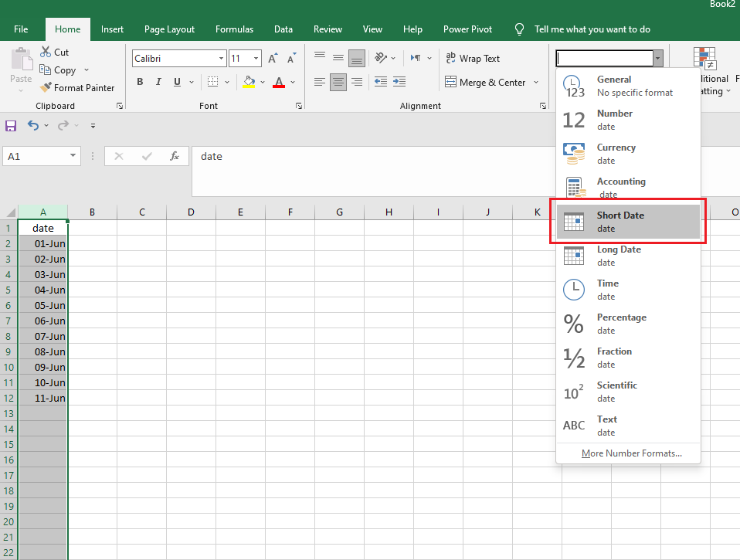This screenshot has height=560, width=740.
Task: Toggle Wrap Text for the selection
Action: click(x=473, y=59)
